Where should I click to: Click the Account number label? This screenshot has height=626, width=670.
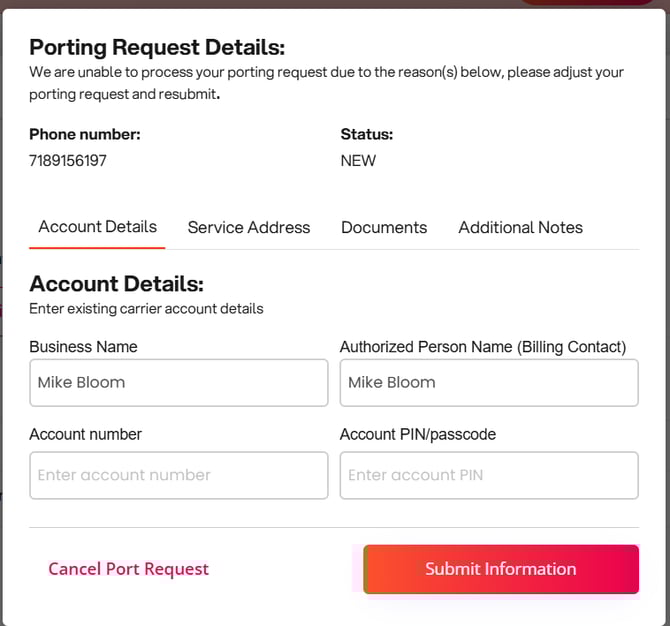click(x=85, y=434)
